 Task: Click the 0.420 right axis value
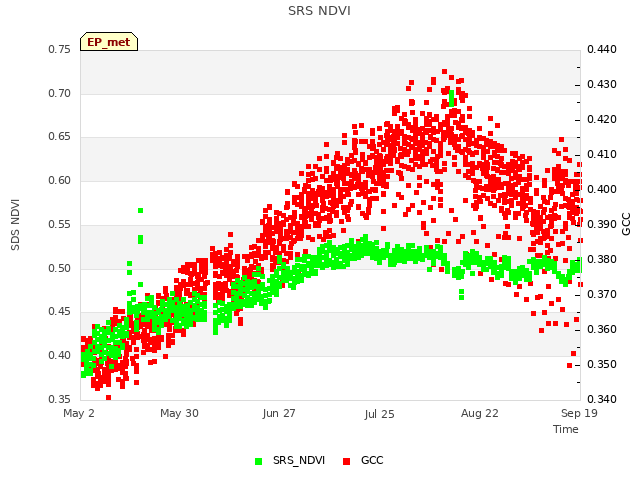click(602, 120)
